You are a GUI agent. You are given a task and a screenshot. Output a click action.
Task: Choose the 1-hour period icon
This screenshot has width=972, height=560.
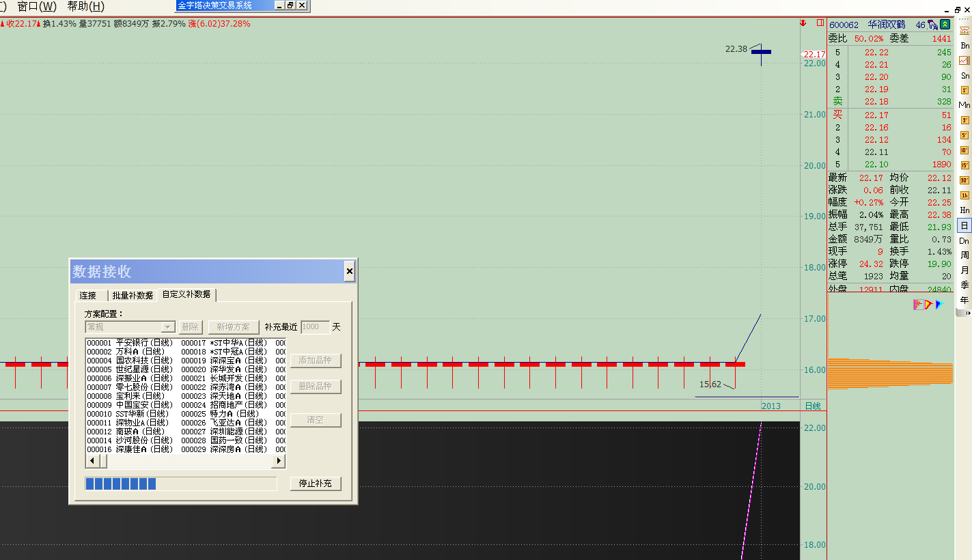pos(964,195)
